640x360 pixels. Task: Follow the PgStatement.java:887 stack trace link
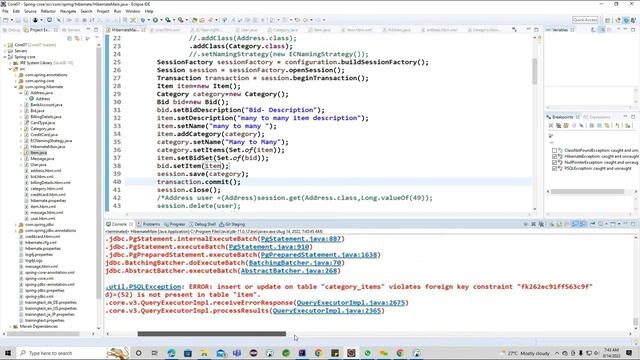click(x=301, y=239)
